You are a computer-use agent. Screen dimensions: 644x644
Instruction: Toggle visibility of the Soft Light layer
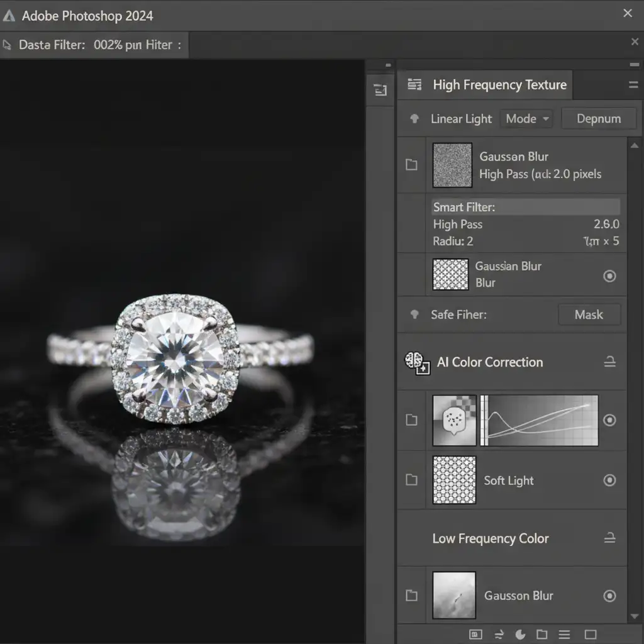[609, 480]
